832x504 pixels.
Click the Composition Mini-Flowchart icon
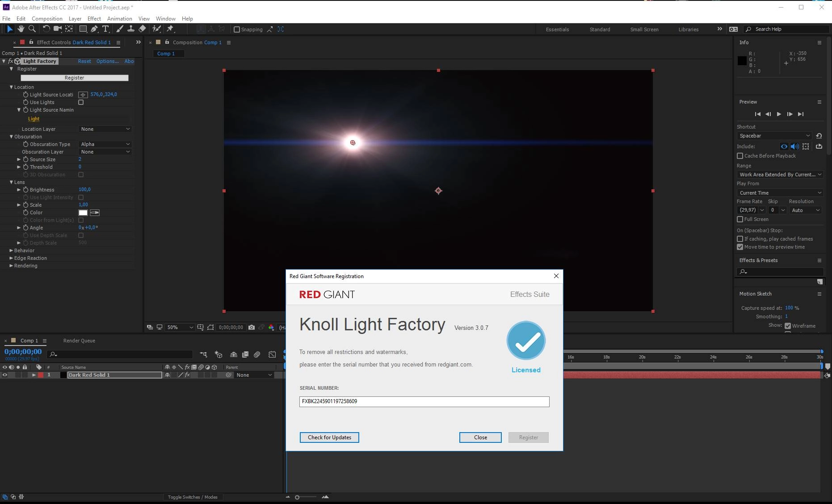coord(203,354)
